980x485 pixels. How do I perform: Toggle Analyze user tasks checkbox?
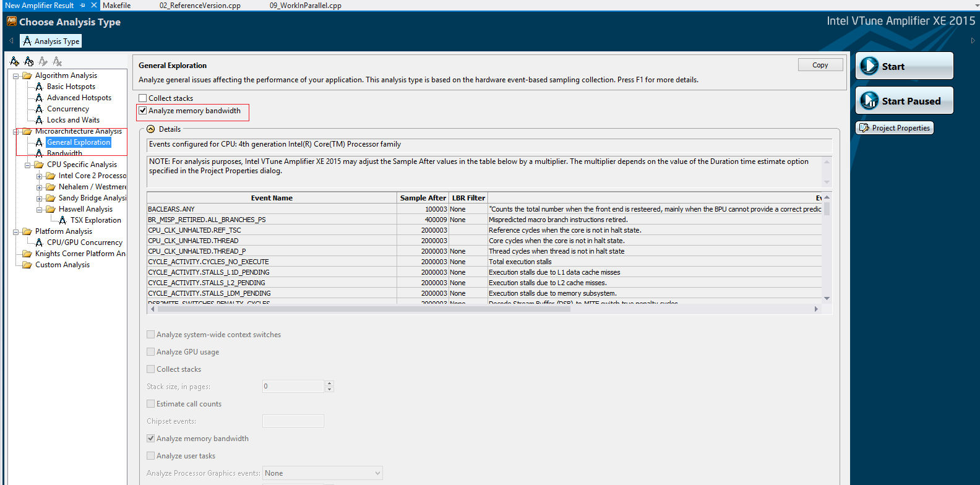151,456
